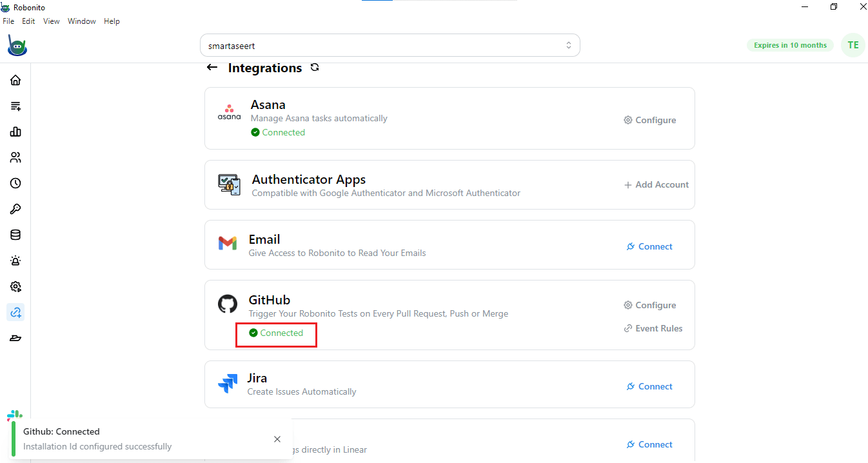Image resolution: width=868 pixels, height=463 pixels.
Task: Select the integrations link icon in sidebar
Action: (15, 312)
